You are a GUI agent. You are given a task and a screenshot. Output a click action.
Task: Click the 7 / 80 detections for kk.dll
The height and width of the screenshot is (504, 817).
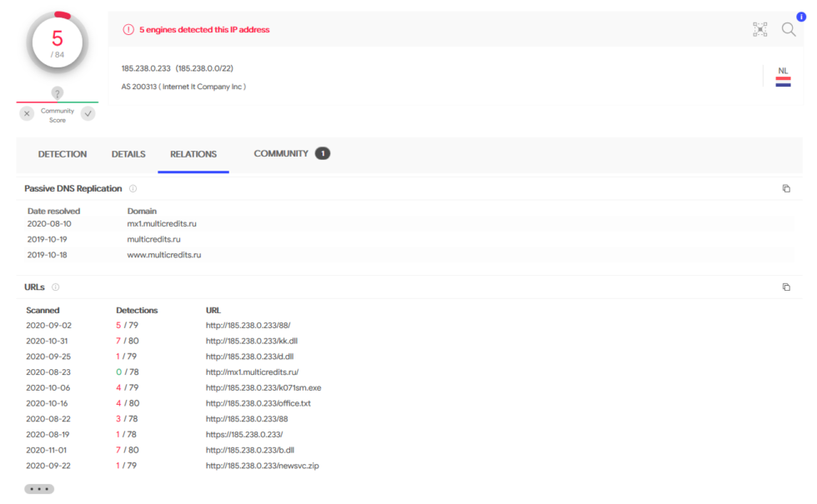pos(127,341)
